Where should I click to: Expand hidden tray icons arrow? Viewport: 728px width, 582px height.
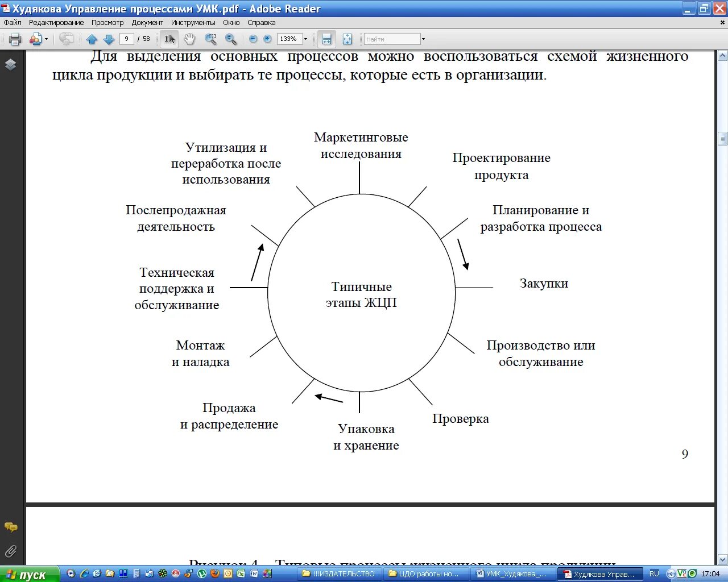click(671, 574)
